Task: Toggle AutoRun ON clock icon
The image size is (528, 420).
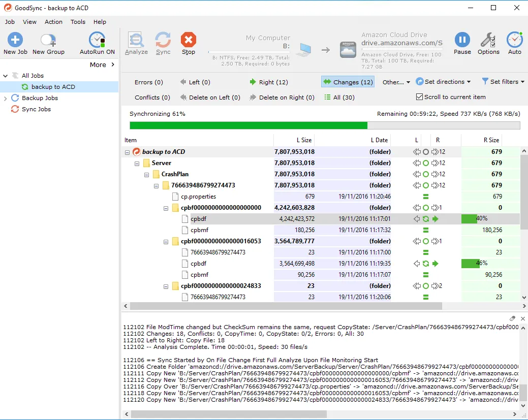Action: tap(97, 40)
